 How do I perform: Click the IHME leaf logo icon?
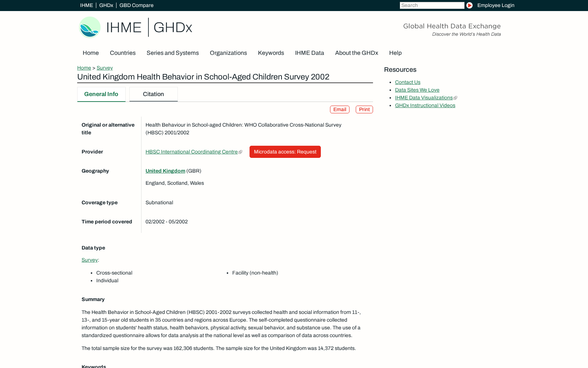(90, 27)
